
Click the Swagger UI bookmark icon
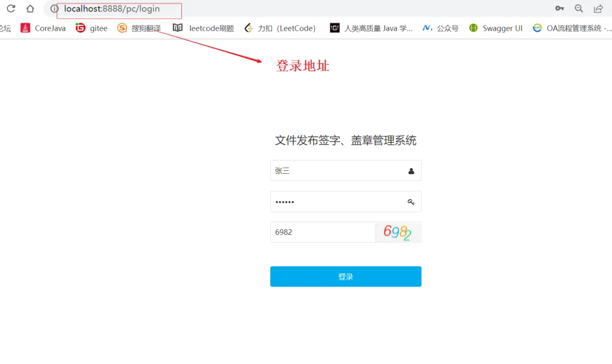(473, 28)
